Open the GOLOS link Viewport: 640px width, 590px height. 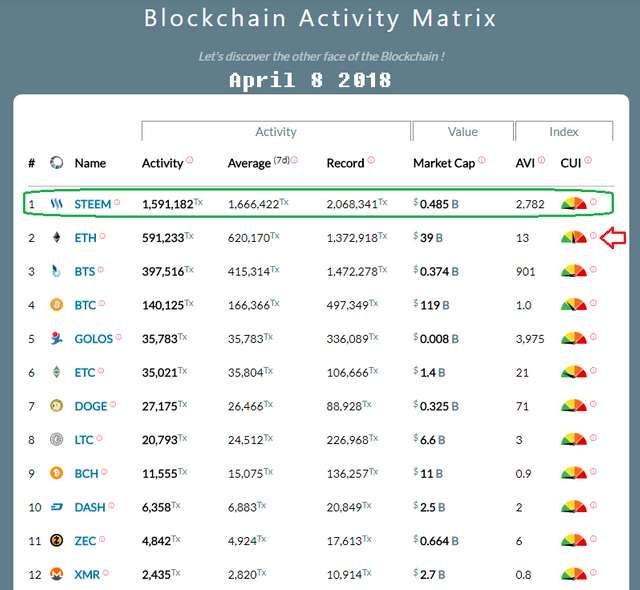(x=93, y=339)
